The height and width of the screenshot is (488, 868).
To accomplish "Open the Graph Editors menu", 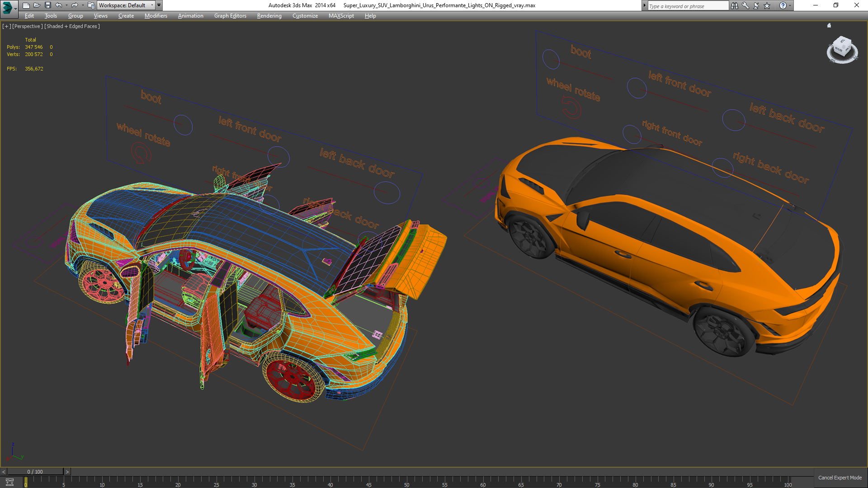I will click(x=230, y=16).
